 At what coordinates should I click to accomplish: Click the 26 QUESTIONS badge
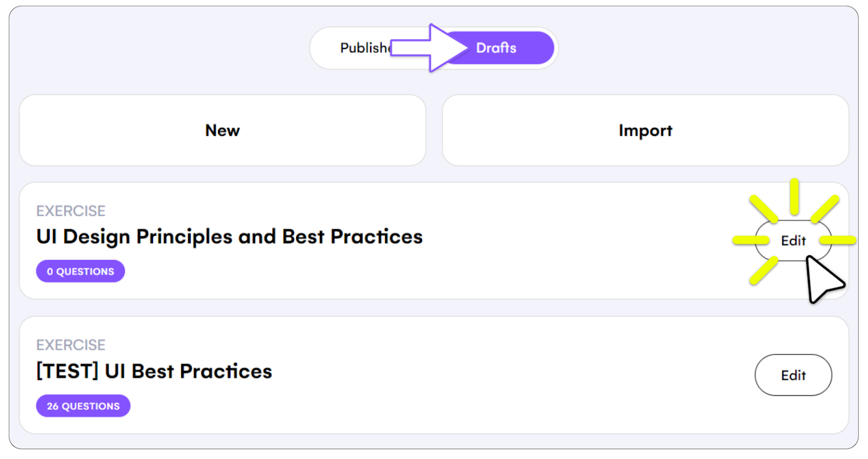[83, 406]
